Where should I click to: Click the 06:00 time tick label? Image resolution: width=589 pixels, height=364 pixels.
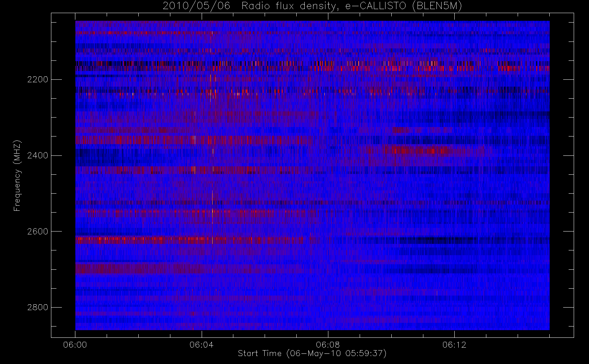point(75,345)
